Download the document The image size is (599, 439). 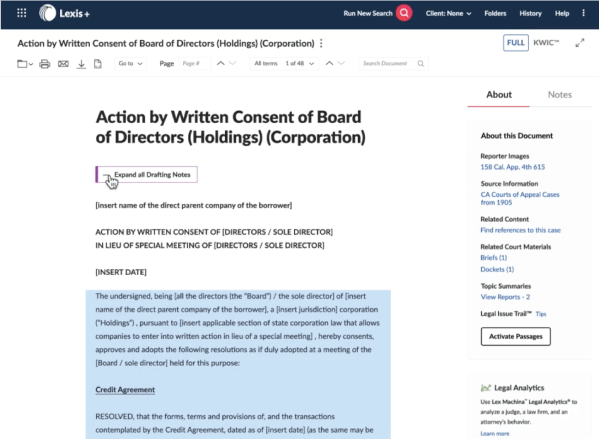coord(81,64)
